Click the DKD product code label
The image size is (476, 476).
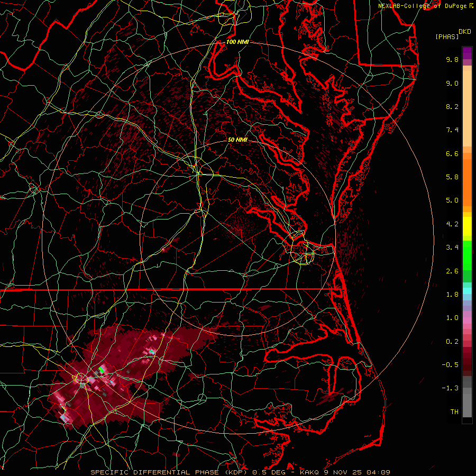tap(464, 32)
